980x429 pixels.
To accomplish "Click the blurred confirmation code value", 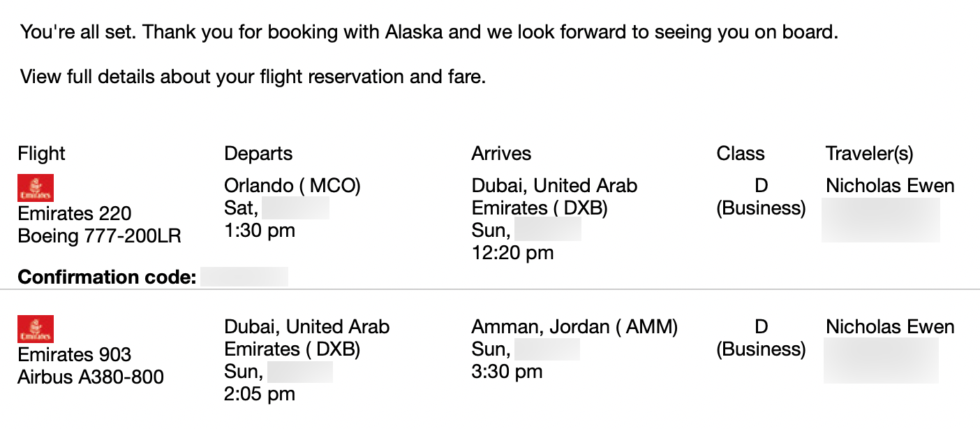I will pos(244,277).
